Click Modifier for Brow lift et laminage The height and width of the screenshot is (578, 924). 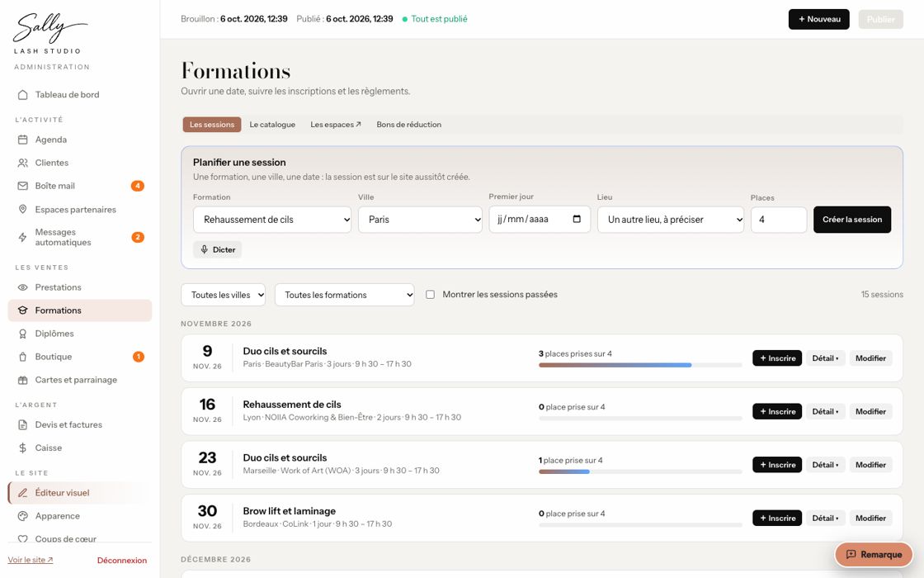[x=870, y=518]
